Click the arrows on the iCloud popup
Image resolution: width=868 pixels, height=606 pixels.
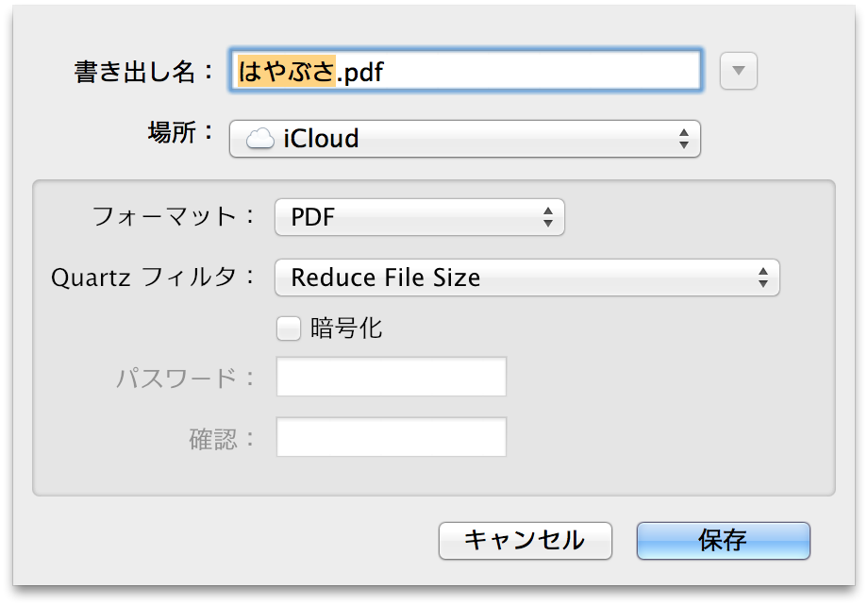click(x=684, y=139)
